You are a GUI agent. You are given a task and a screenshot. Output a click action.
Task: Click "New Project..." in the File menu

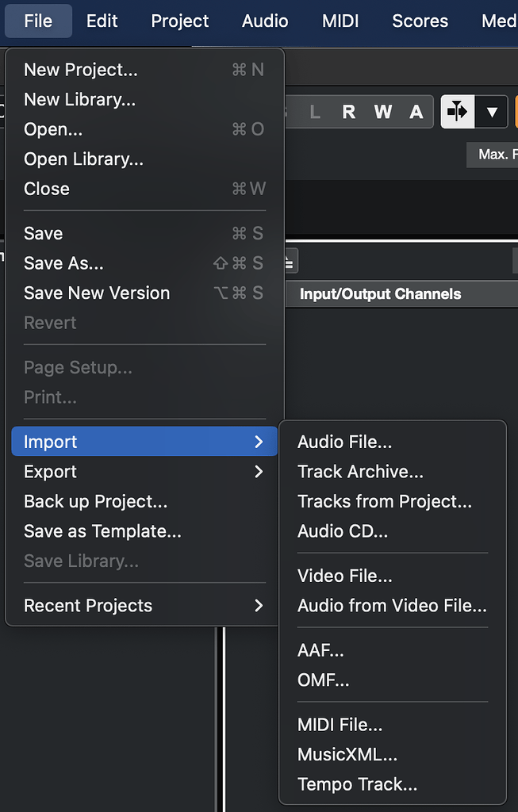[x=79, y=69]
